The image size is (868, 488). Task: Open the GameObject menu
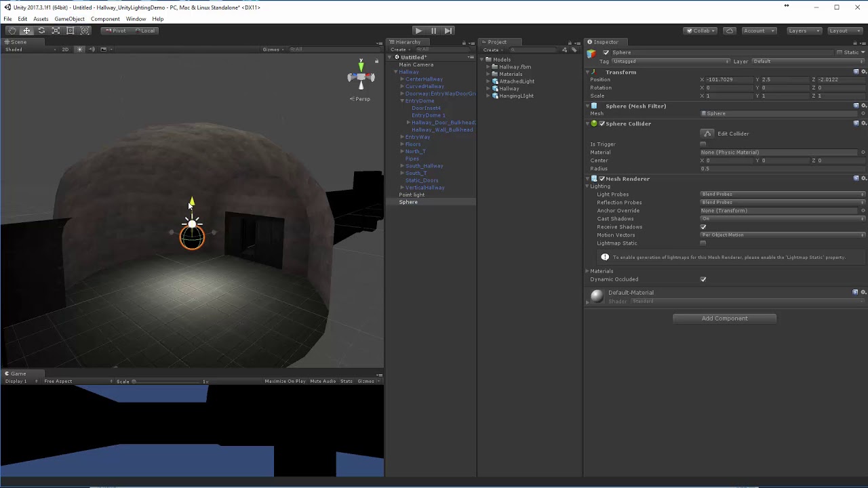pyautogui.click(x=69, y=19)
